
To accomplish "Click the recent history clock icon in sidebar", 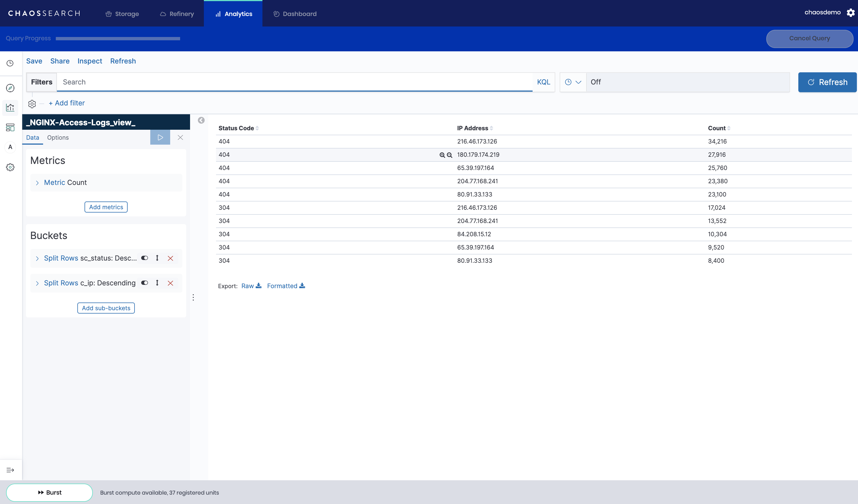I will point(10,63).
